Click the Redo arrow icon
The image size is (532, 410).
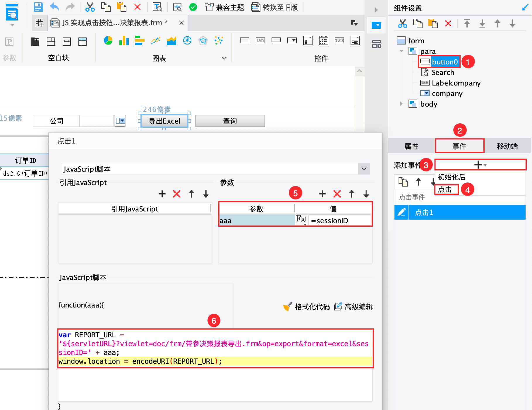(x=70, y=7)
